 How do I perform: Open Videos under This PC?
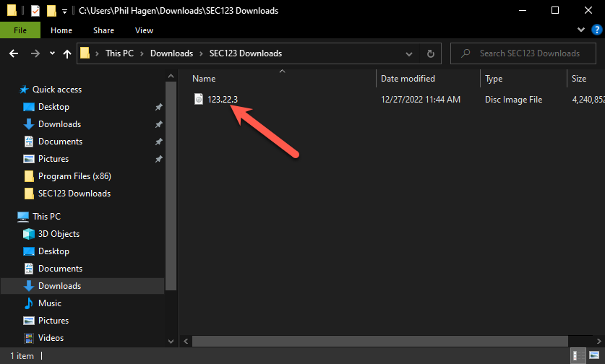[x=51, y=338]
